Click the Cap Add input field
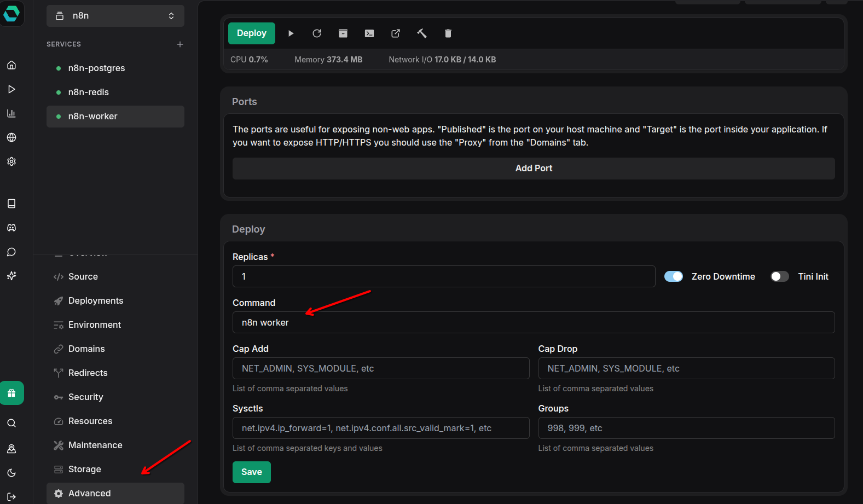This screenshot has width=863, height=504. [x=381, y=368]
